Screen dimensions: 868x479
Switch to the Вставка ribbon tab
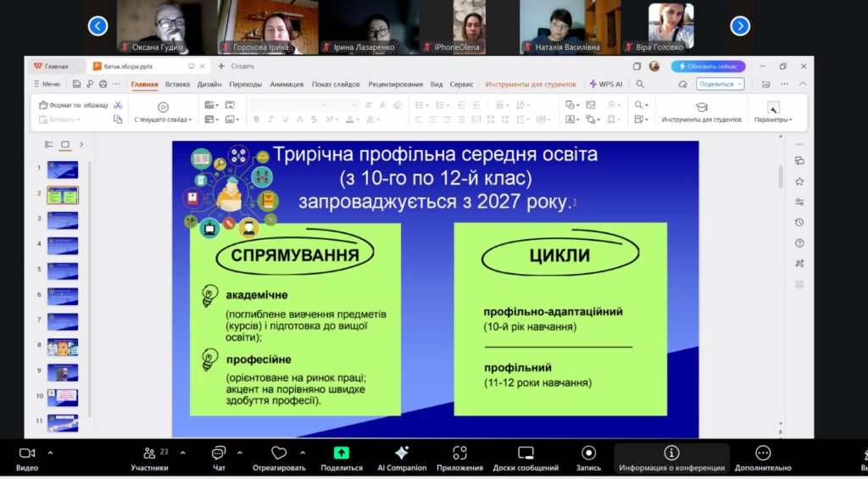177,84
